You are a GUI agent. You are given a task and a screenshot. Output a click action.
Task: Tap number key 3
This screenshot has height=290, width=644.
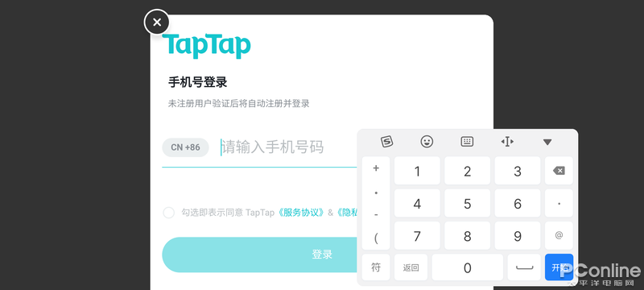tap(518, 171)
